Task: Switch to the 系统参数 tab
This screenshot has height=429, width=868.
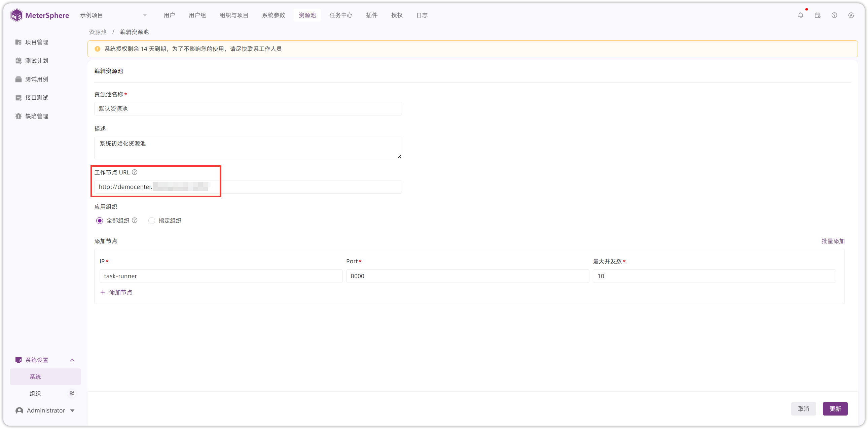Action: (273, 15)
